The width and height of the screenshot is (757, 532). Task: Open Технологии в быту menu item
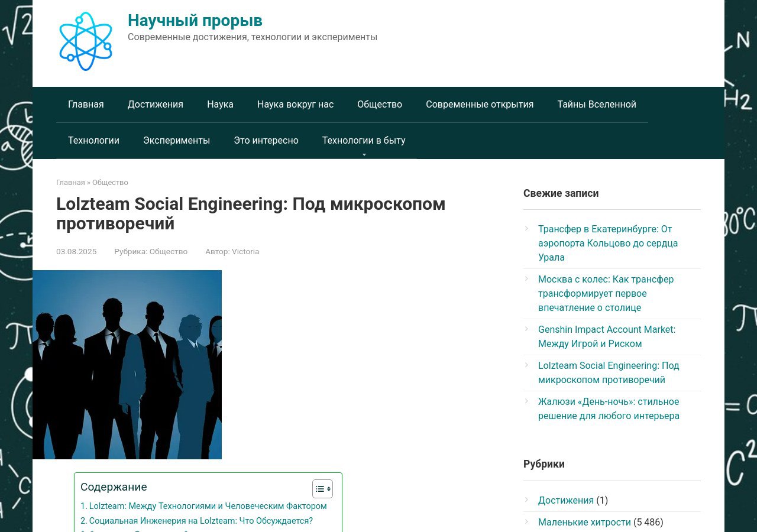pyautogui.click(x=364, y=141)
